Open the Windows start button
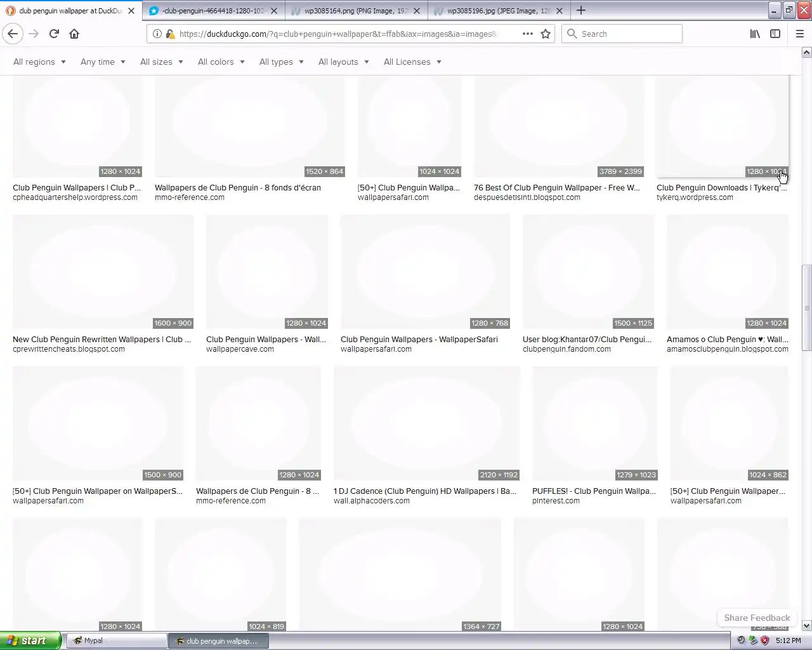 (x=30, y=640)
